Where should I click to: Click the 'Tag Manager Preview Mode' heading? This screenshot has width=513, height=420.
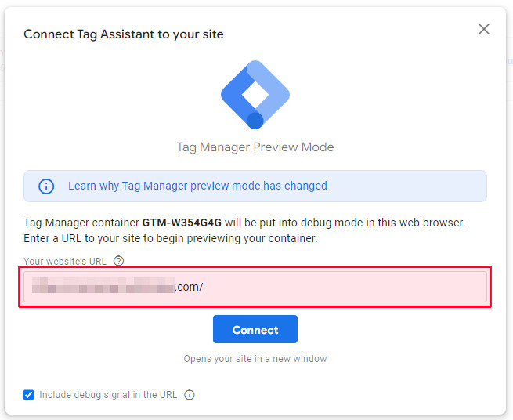[255, 147]
